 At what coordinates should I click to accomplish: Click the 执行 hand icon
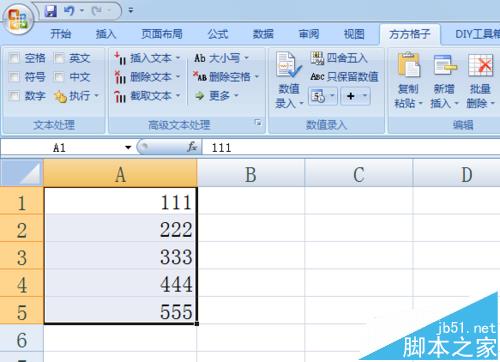coord(60,96)
